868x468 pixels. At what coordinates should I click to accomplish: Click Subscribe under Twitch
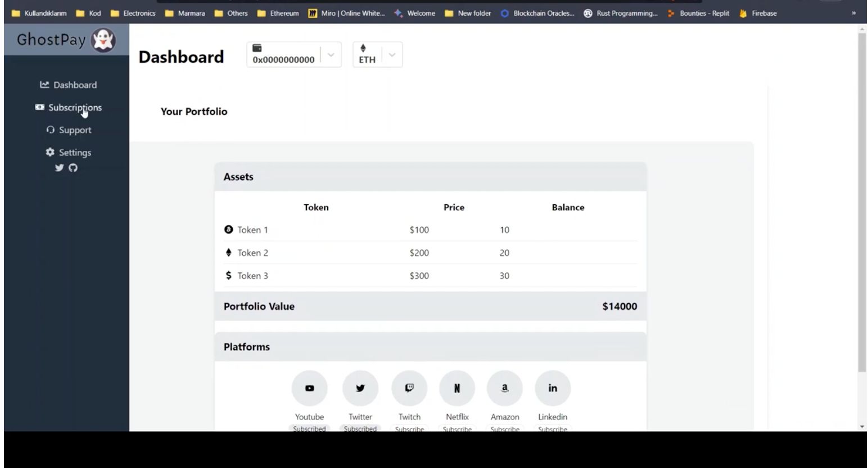tap(409, 429)
